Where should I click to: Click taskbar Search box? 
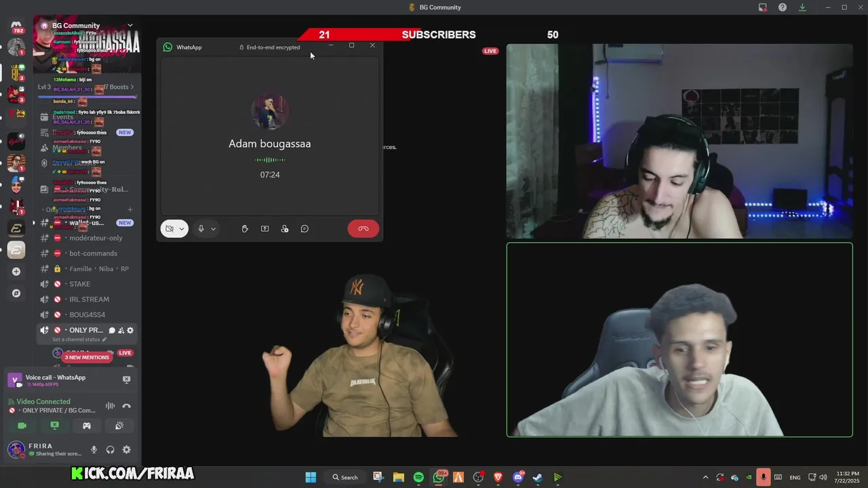pyautogui.click(x=345, y=477)
